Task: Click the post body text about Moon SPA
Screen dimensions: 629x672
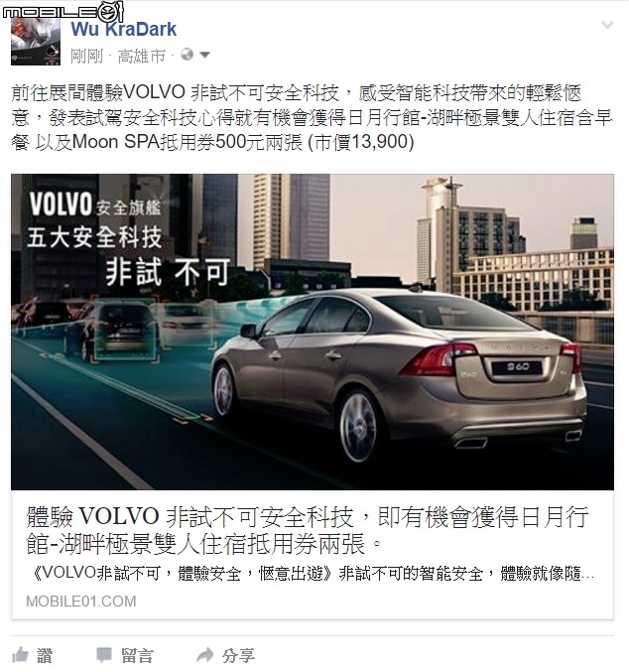Action: pos(312,118)
